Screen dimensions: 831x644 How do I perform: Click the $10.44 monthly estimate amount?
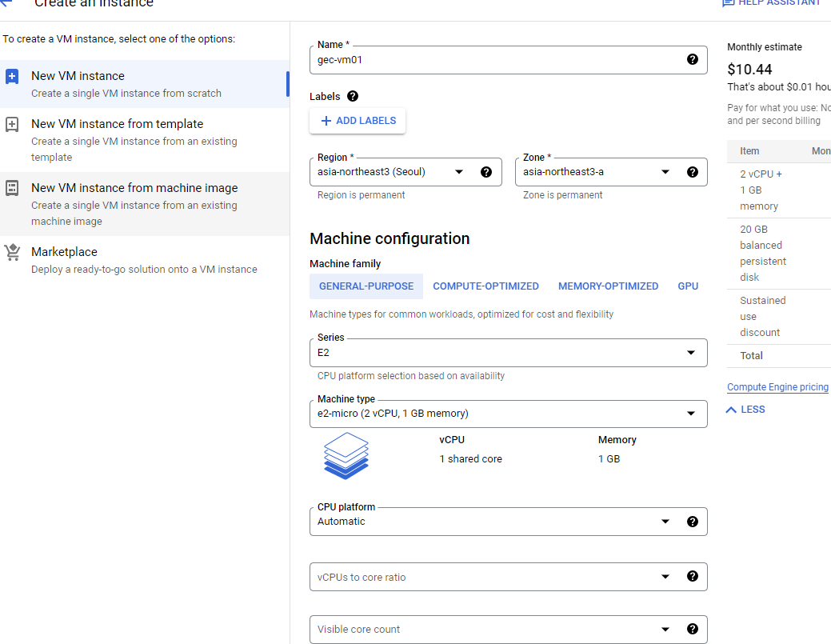pyautogui.click(x=749, y=70)
